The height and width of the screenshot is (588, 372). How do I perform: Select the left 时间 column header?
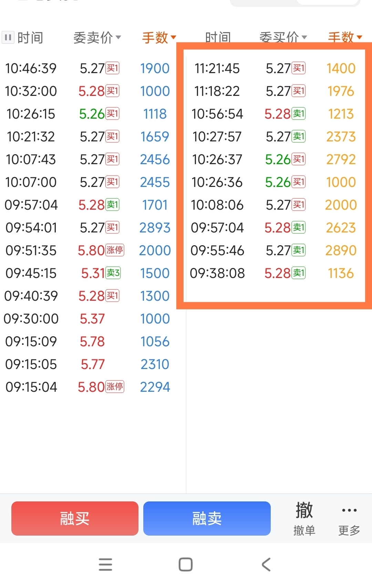(30, 38)
